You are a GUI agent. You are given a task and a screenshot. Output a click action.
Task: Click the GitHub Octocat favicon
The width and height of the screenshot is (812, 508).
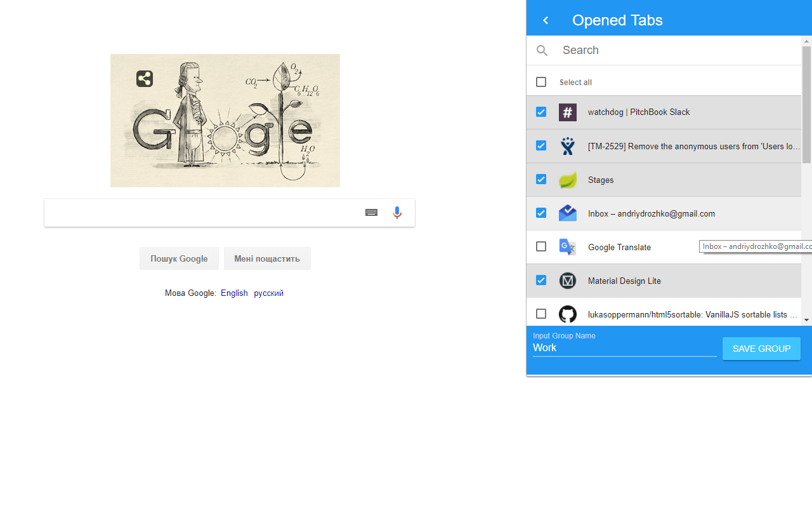coord(567,314)
